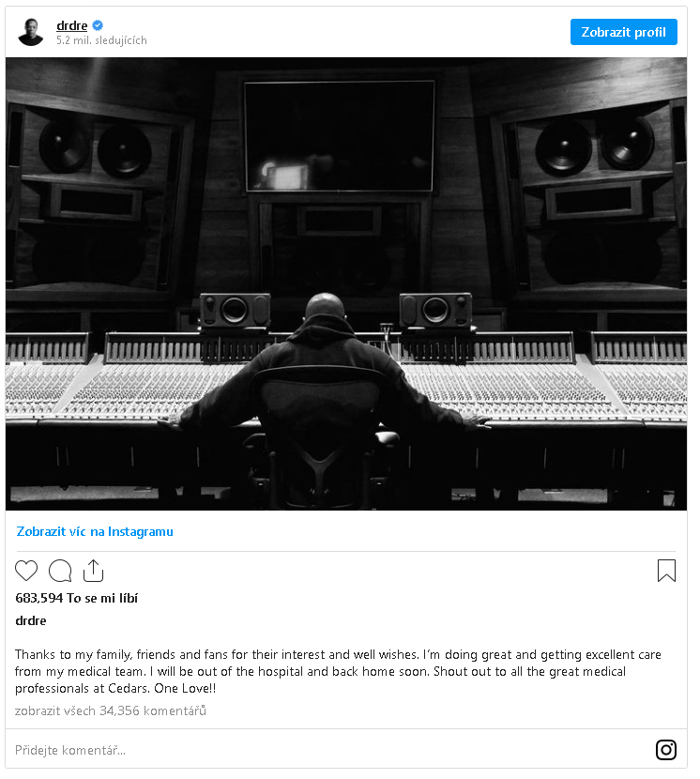Open Instagram via the camera logo icon
The height and width of the screenshot is (779, 700).
(665, 750)
